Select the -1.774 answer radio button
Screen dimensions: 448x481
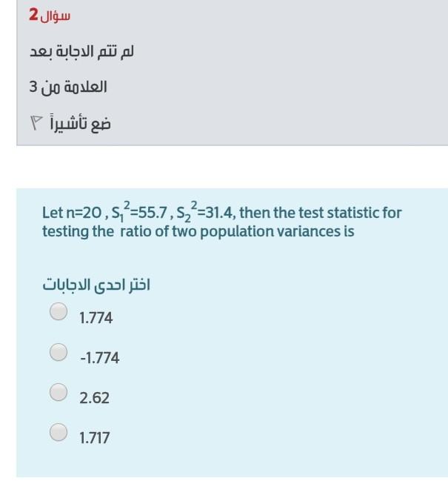tap(58, 352)
